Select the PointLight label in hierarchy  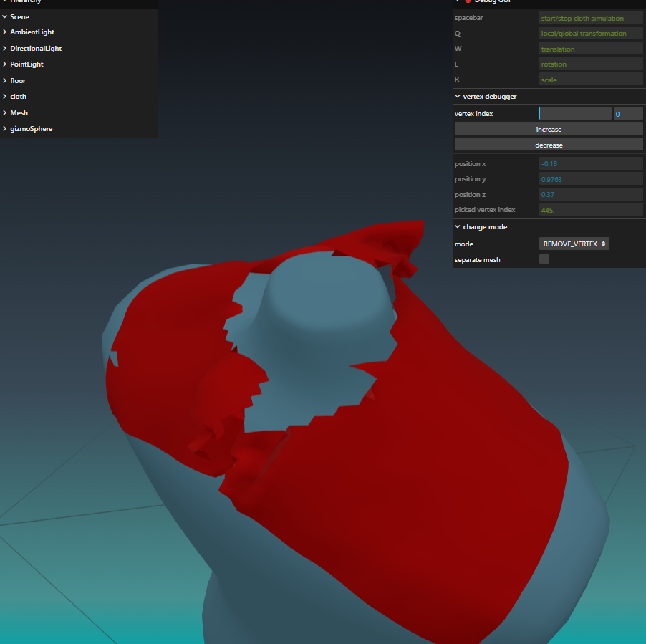(26, 64)
